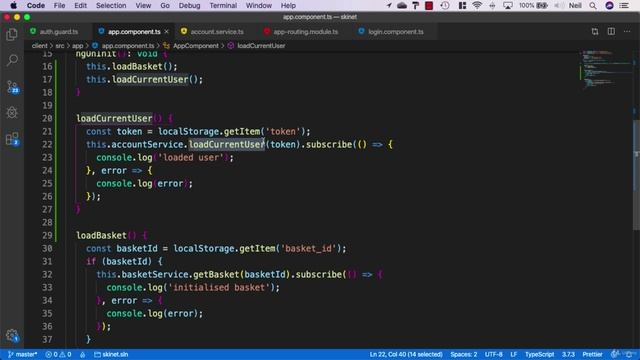Open the Apple menu
Image resolution: width=640 pixels, height=360 pixels.
(x=13, y=5)
